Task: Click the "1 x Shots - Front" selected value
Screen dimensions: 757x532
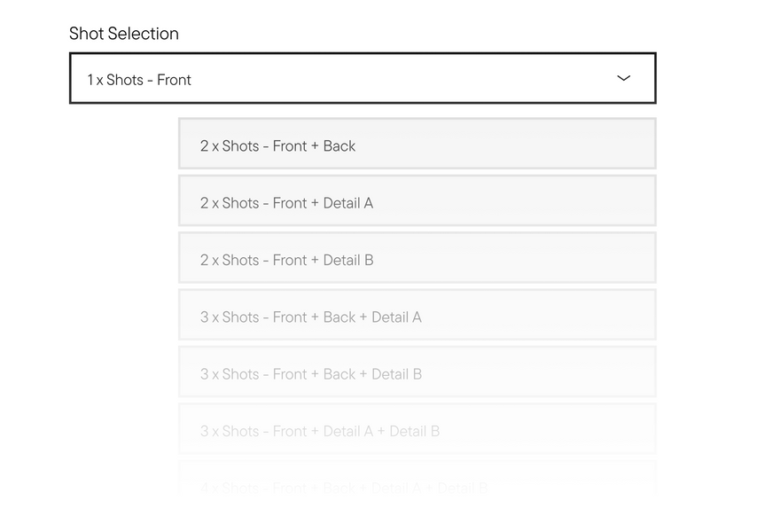Action: [139, 80]
